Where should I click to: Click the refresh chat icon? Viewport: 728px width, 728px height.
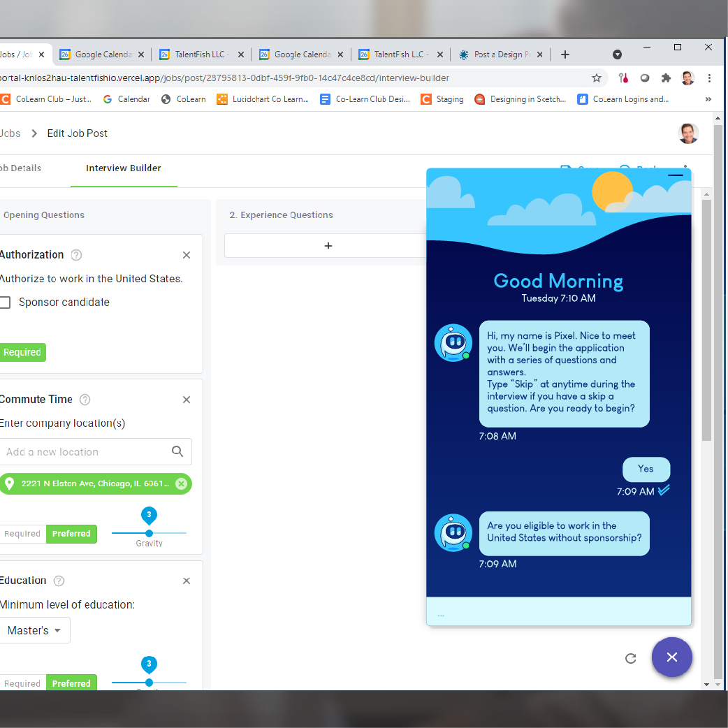630,658
